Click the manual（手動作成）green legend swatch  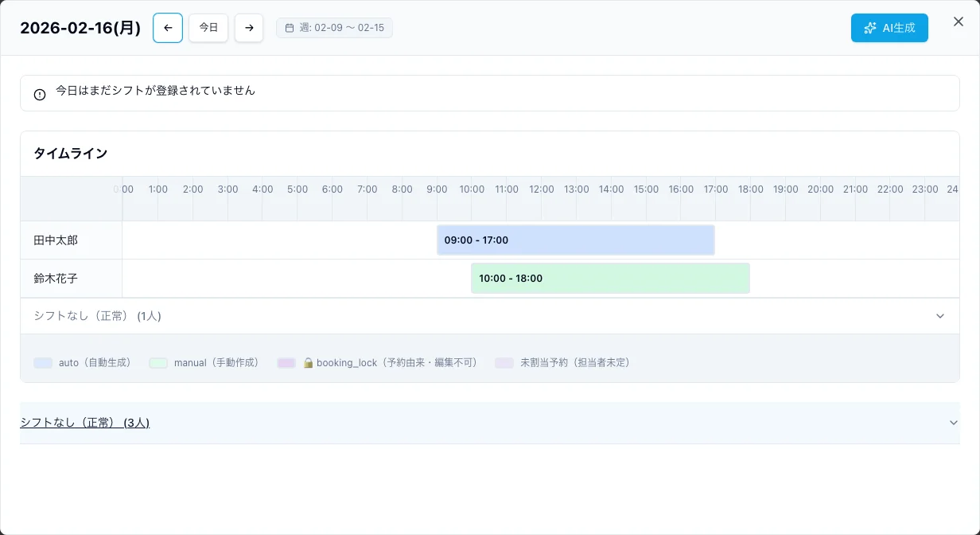tap(158, 363)
